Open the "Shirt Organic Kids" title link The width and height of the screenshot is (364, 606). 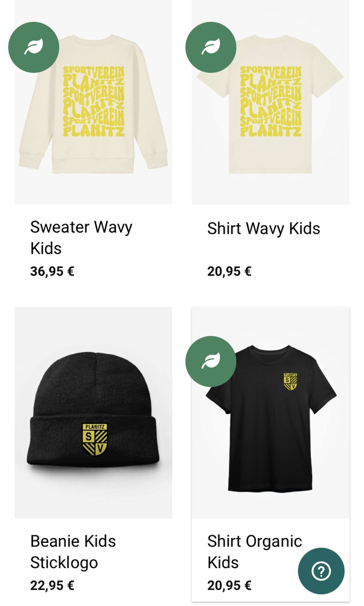[254, 551]
